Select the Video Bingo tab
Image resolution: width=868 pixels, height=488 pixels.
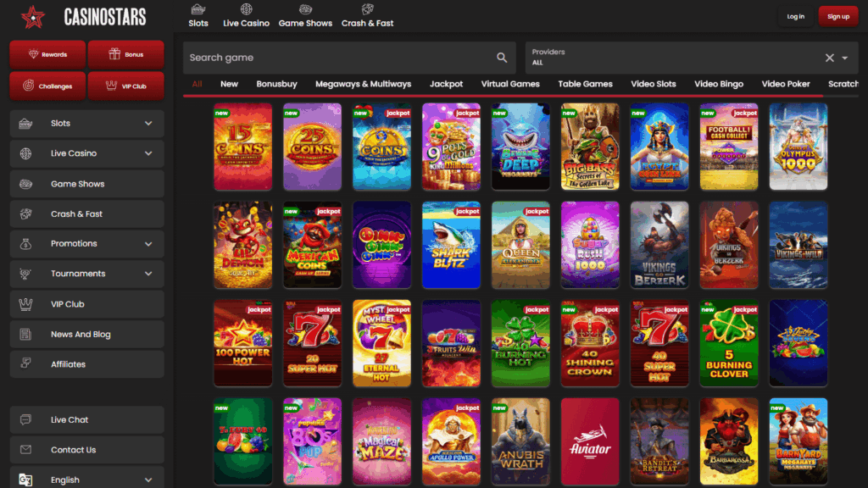coord(719,84)
